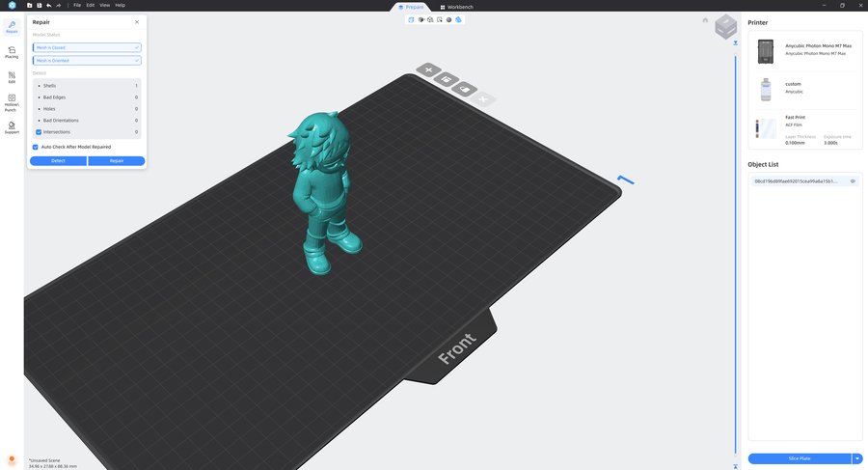Click the Unsaved Scene label
The width and height of the screenshot is (868, 470).
(44, 460)
